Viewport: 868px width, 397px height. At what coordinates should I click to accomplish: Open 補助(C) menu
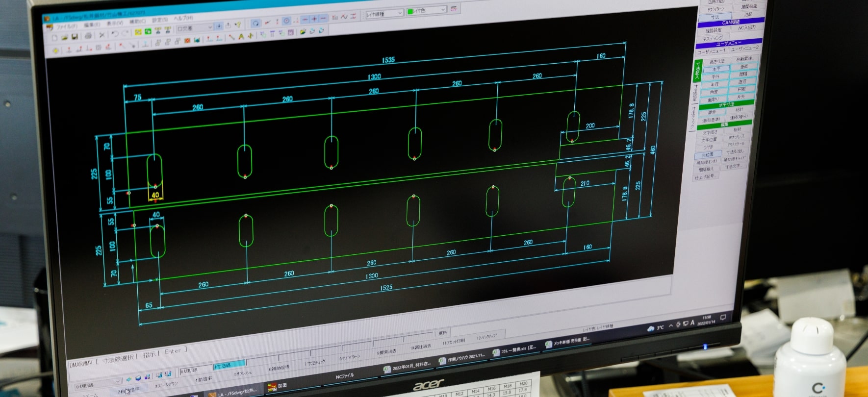[x=137, y=21]
